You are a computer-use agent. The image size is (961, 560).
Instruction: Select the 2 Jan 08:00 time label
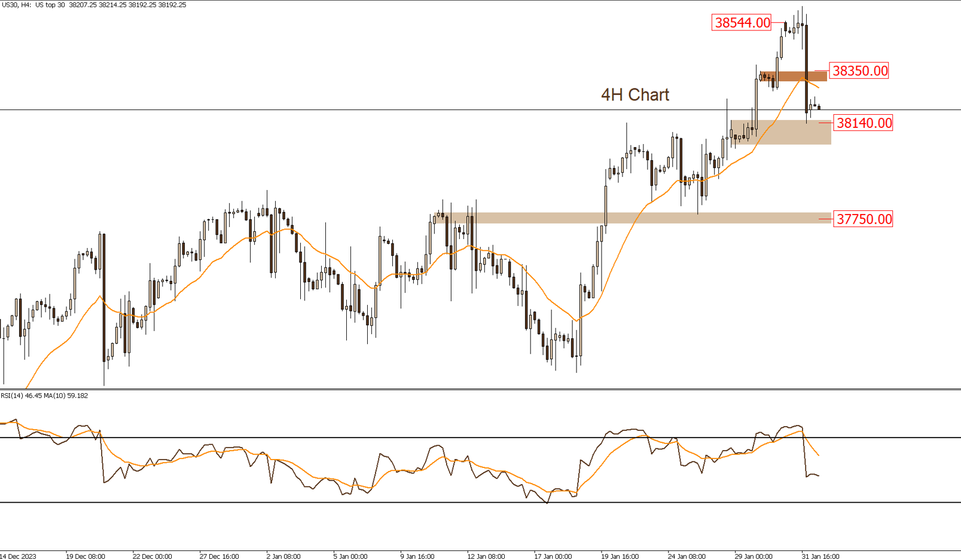tap(283, 556)
